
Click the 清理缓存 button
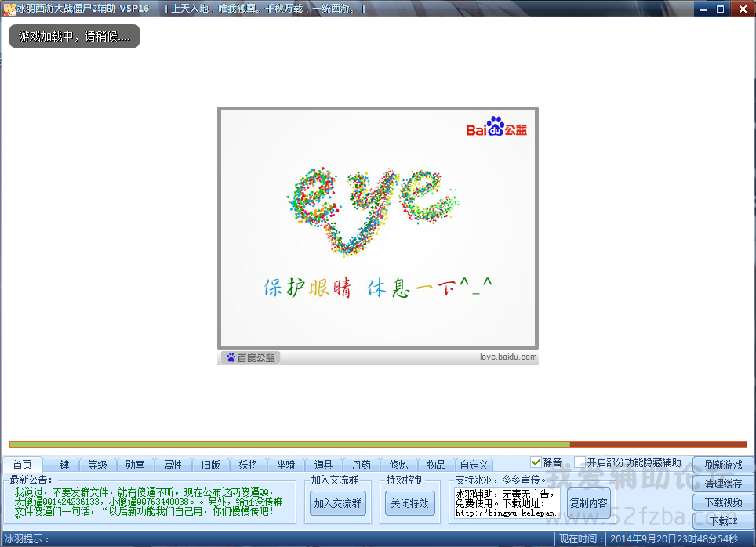(723, 484)
